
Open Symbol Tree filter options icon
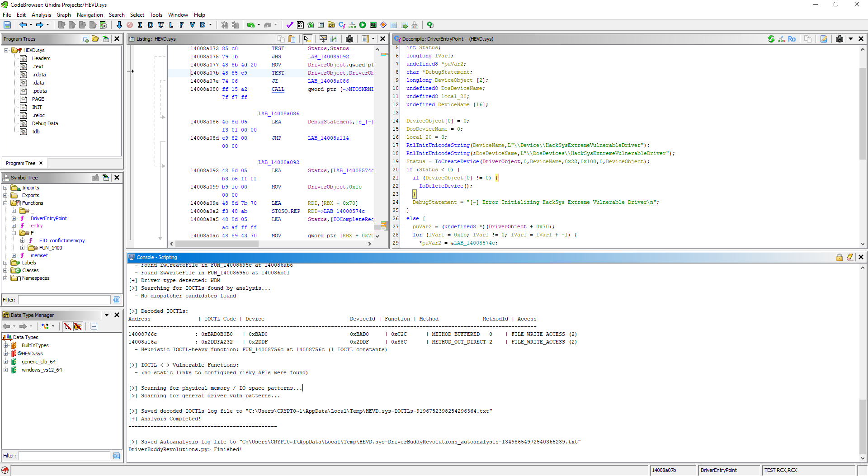pos(117,300)
